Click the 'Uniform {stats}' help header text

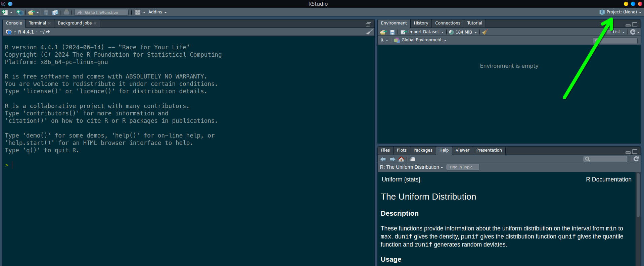401,179
